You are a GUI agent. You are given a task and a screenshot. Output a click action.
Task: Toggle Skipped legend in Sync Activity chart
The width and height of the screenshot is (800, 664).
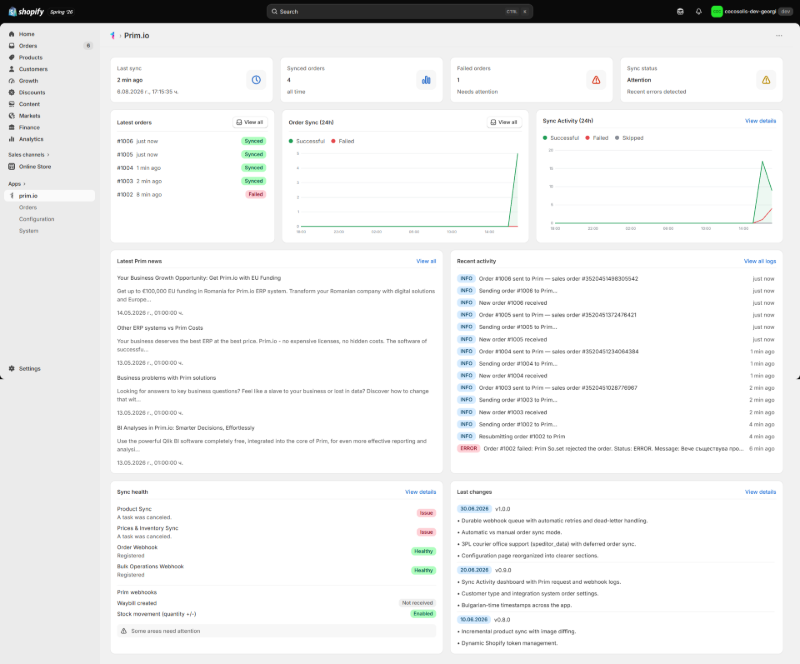coord(629,138)
